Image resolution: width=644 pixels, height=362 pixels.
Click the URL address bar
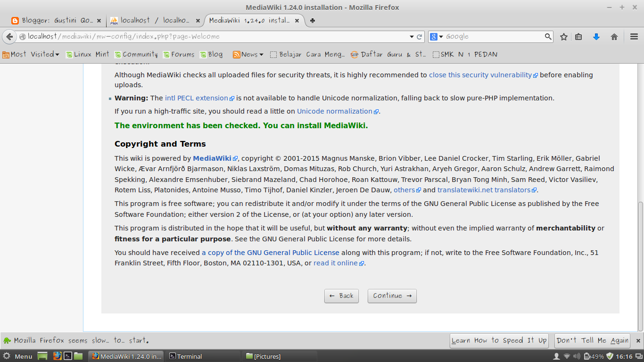tap(217, 36)
